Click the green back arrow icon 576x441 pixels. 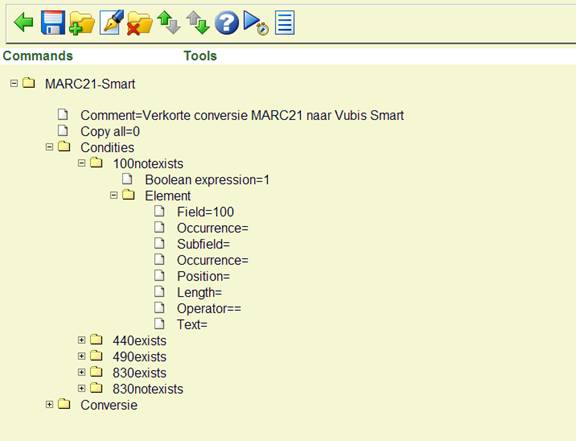tap(24, 22)
